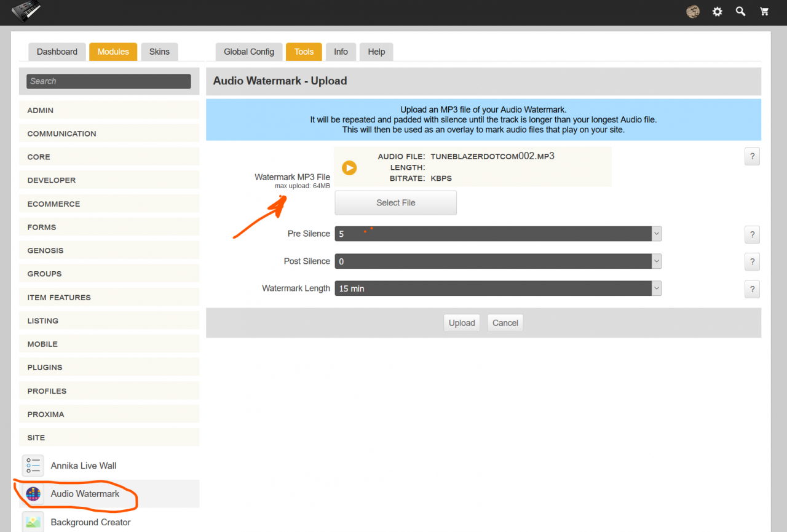
Task: Click the search magnifier icon
Action: click(741, 12)
